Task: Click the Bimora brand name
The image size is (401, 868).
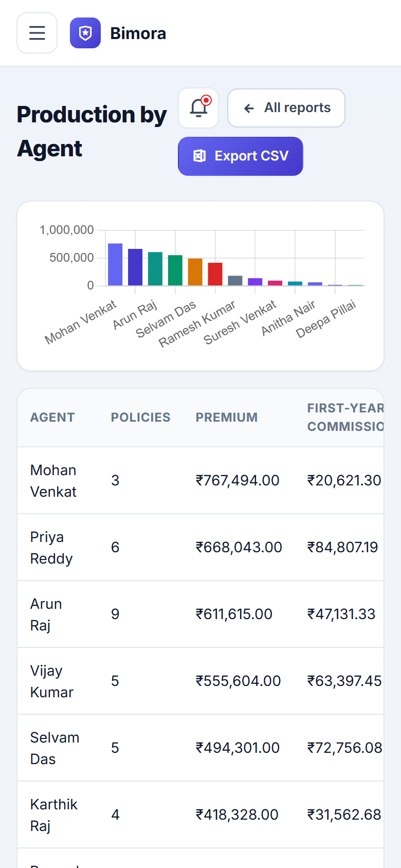Action: point(138,33)
